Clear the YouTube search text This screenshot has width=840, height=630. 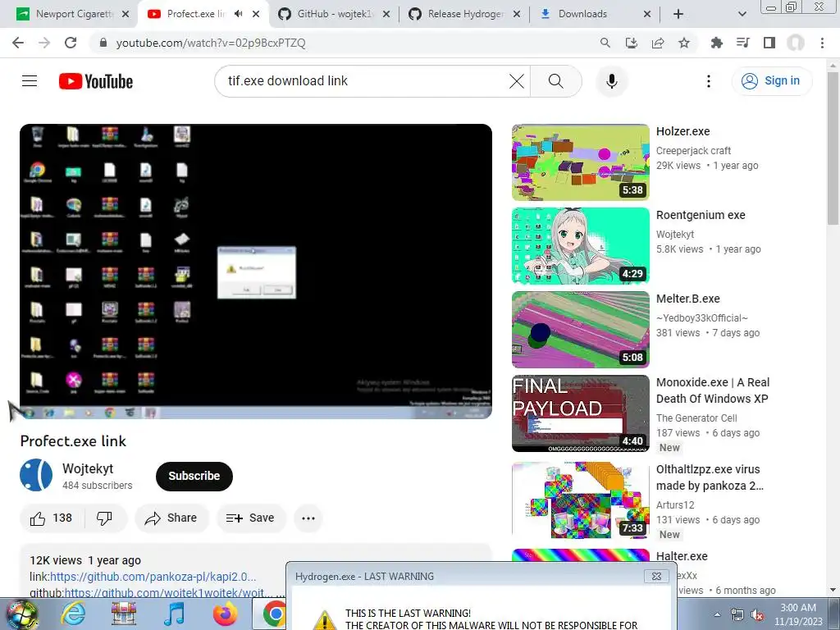click(517, 81)
